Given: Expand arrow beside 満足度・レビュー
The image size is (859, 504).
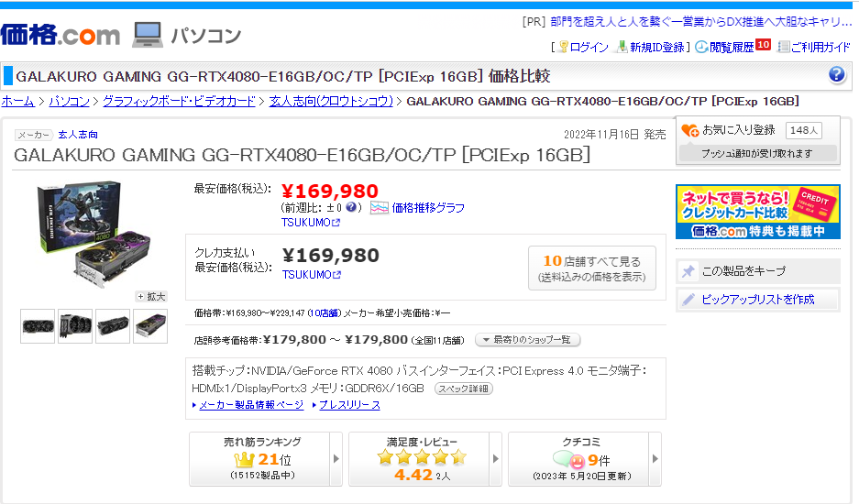Looking at the screenshot, I should (x=495, y=459).
